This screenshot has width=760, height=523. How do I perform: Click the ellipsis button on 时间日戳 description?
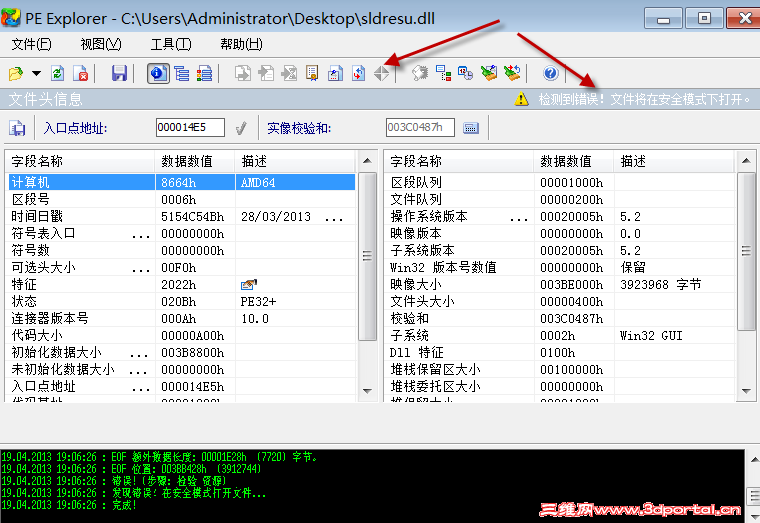pyautogui.click(x=334, y=218)
